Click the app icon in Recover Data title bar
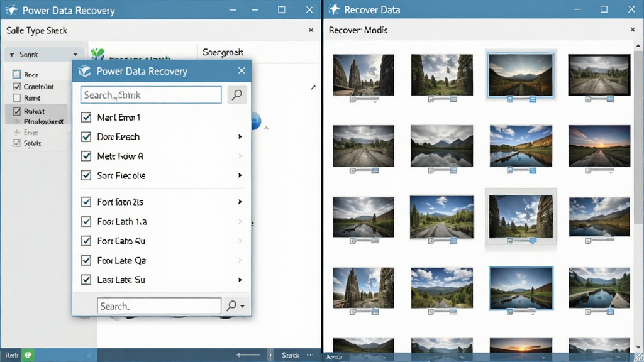 click(x=334, y=10)
